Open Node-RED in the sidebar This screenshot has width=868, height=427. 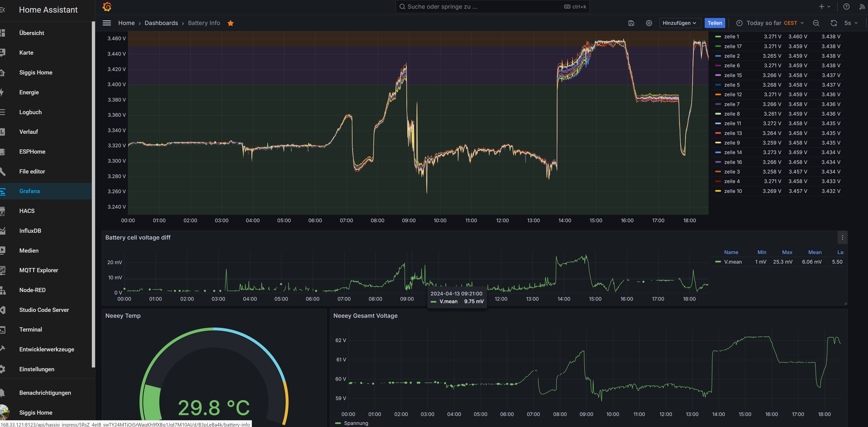[32, 290]
